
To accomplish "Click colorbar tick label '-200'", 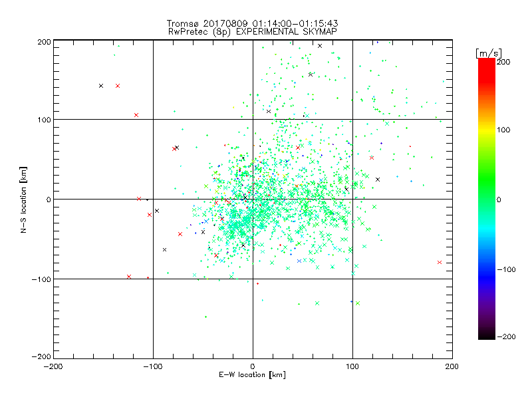I will pos(506,336).
